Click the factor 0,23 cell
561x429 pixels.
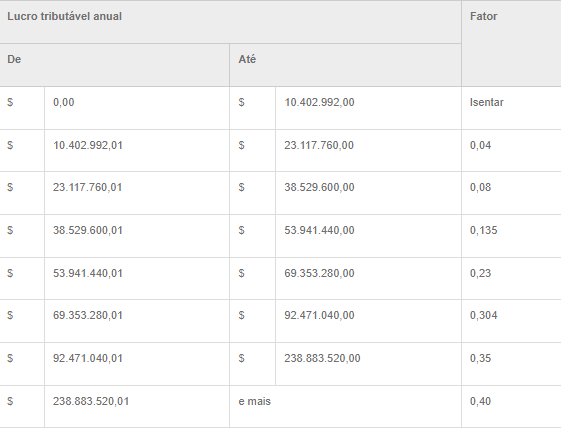point(511,278)
